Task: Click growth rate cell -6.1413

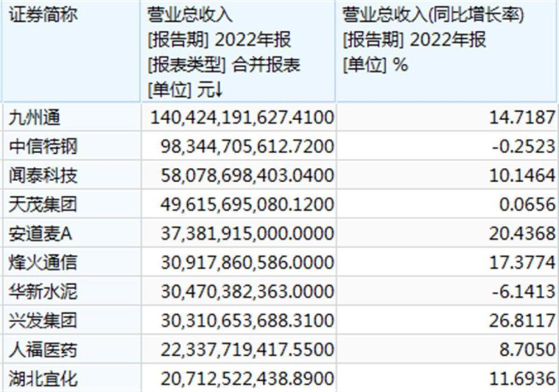Action: coord(447,291)
